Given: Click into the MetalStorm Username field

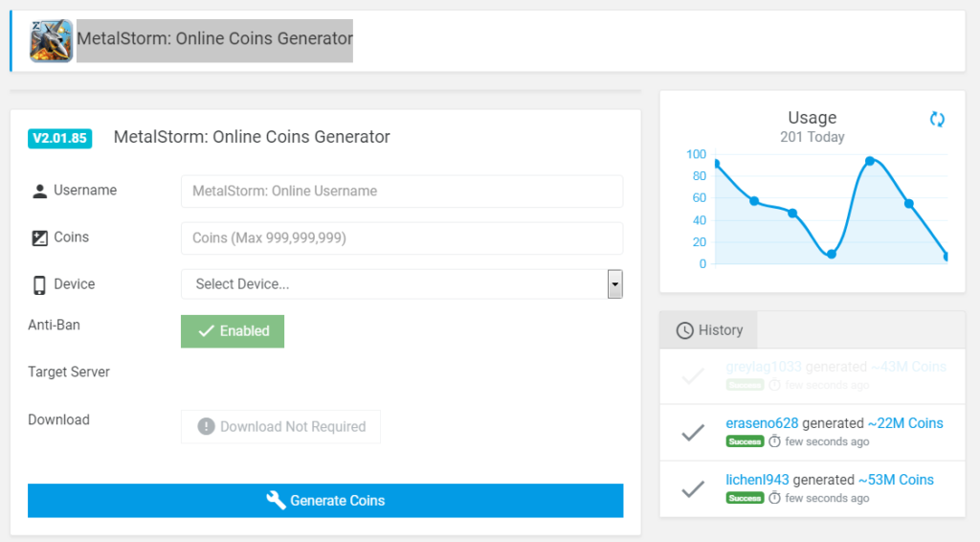Looking at the screenshot, I should point(401,192).
